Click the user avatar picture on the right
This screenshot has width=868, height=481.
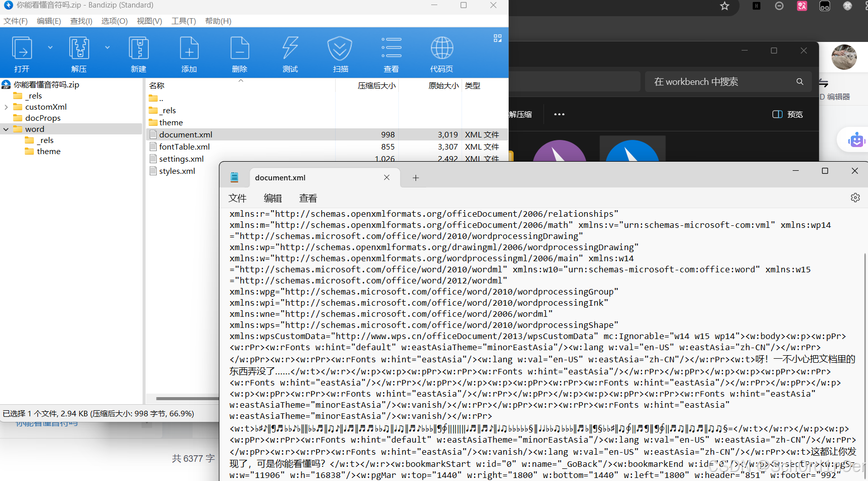click(844, 57)
